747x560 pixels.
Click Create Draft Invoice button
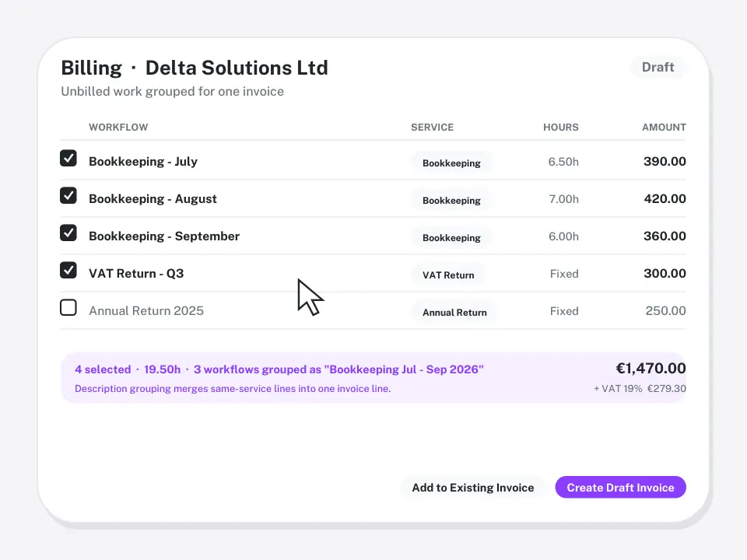click(x=620, y=487)
